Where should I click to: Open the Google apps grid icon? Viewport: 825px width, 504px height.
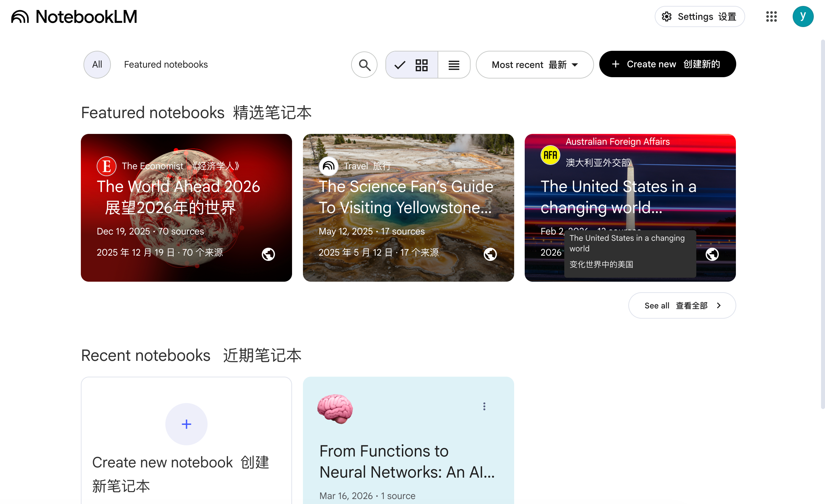tap(771, 16)
